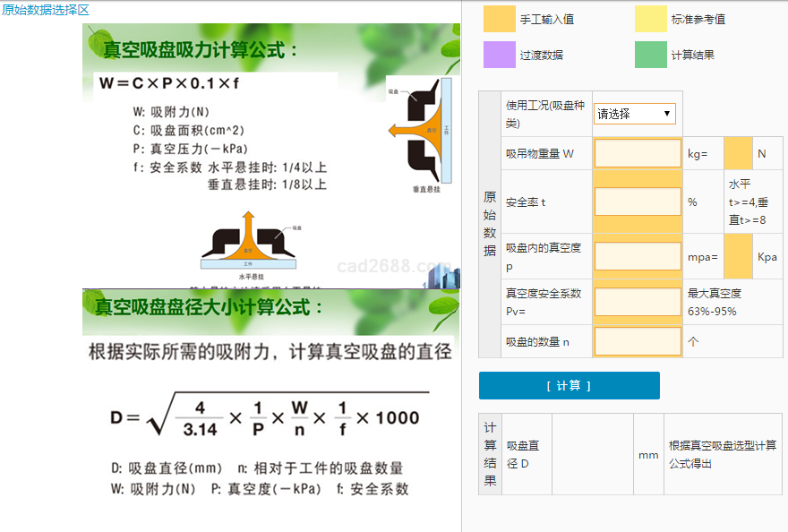Viewport: 788px width, 532px height.
Task: Click the yellow 标准参考值 legend swatch
Action: pos(651,19)
